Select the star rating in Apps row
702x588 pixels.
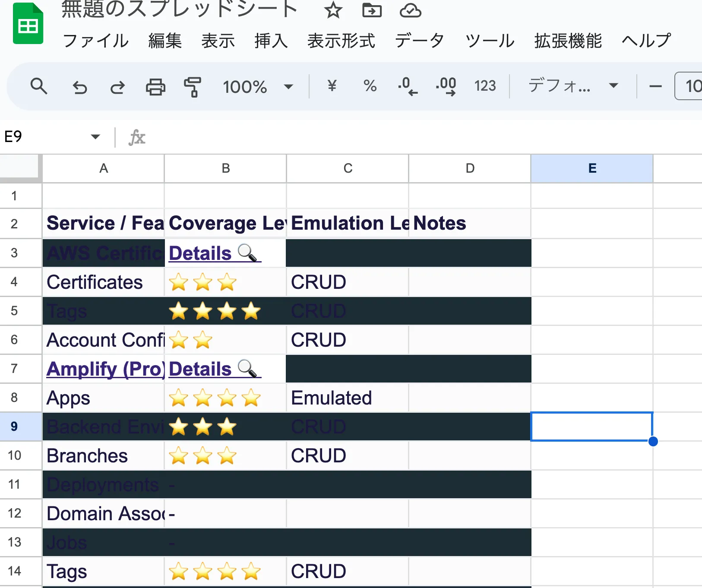(225, 398)
